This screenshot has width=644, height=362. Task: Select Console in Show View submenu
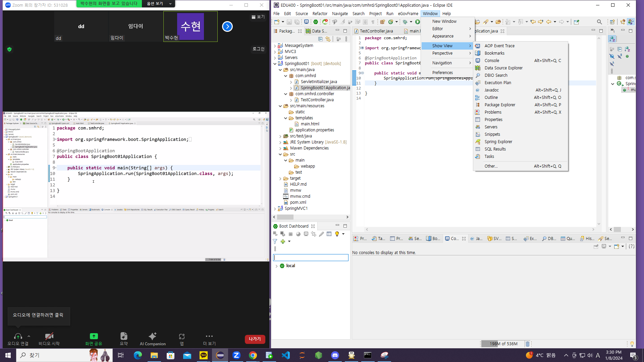tap(492, 61)
